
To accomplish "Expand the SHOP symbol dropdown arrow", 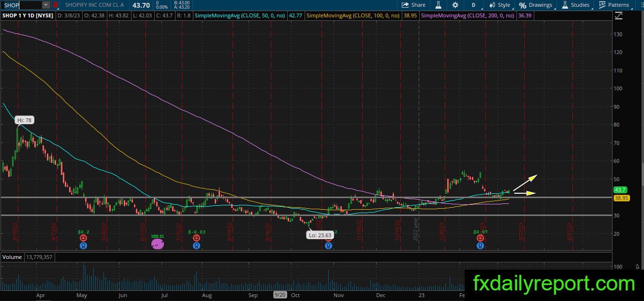I will (x=46, y=5).
